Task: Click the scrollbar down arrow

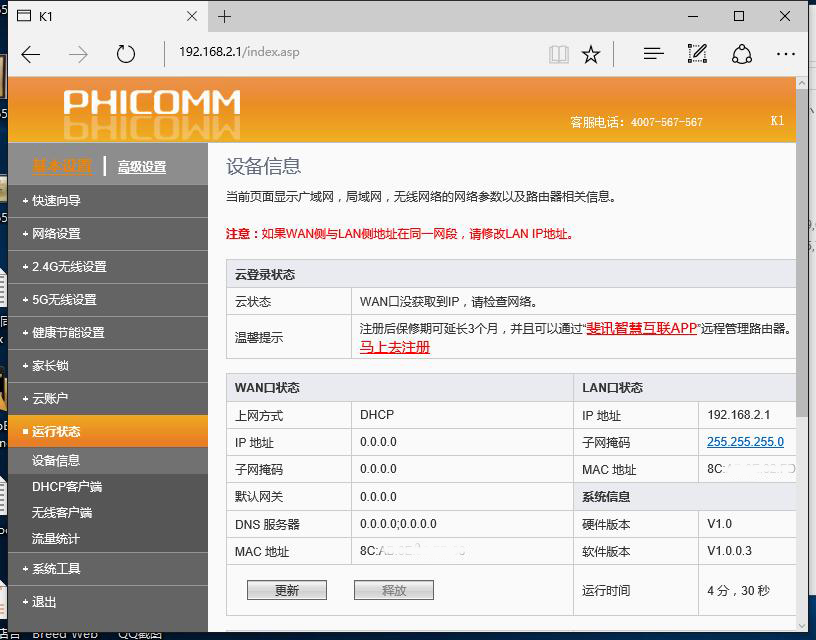Action: tap(802, 626)
